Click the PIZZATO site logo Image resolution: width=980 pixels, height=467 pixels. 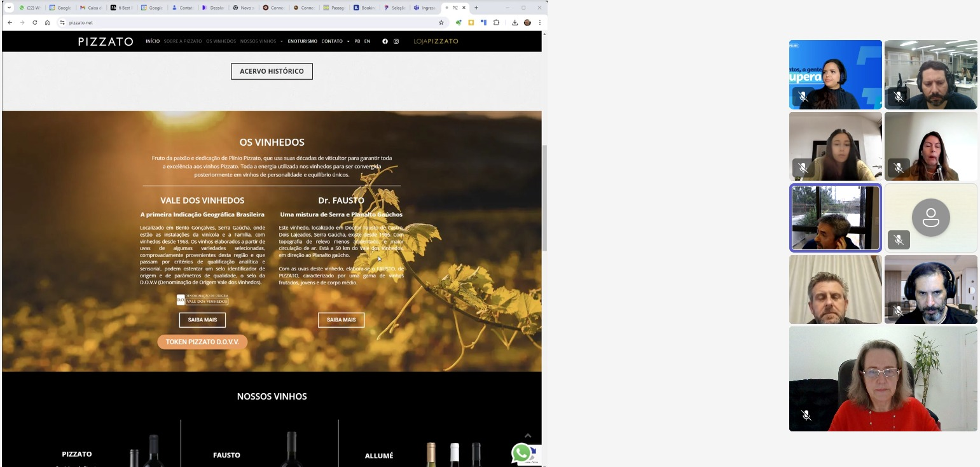pyautogui.click(x=106, y=41)
